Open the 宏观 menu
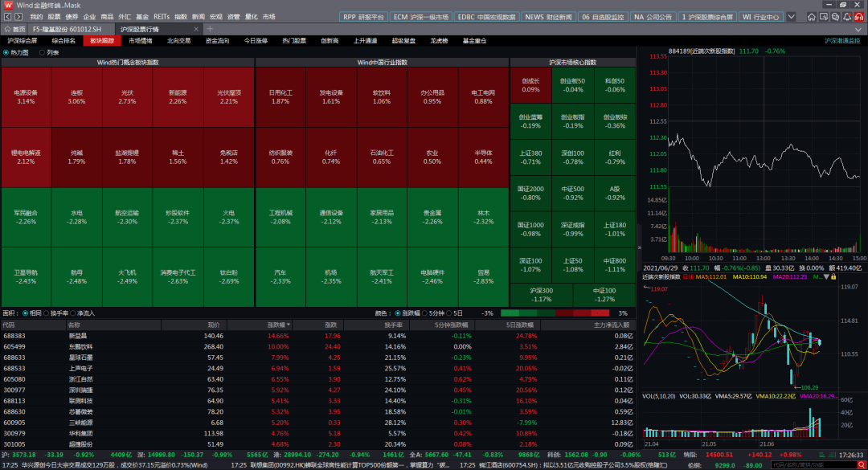The image size is (868, 470). [216, 17]
